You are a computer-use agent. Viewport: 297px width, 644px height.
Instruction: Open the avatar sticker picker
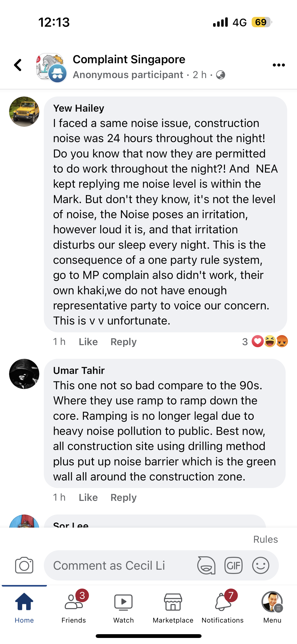pyautogui.click(x=206, y=565)
